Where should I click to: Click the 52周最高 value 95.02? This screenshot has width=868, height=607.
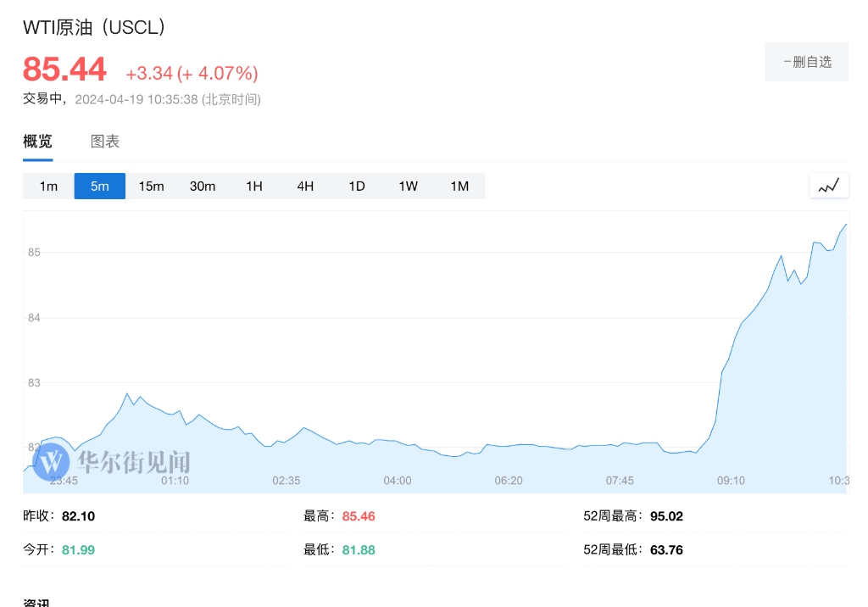666,516
